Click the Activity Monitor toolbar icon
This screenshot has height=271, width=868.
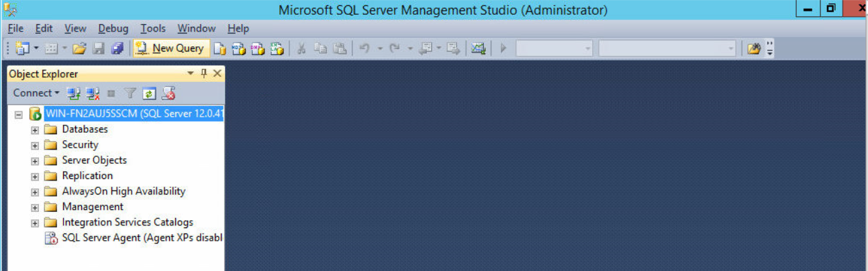click(477, 48)
